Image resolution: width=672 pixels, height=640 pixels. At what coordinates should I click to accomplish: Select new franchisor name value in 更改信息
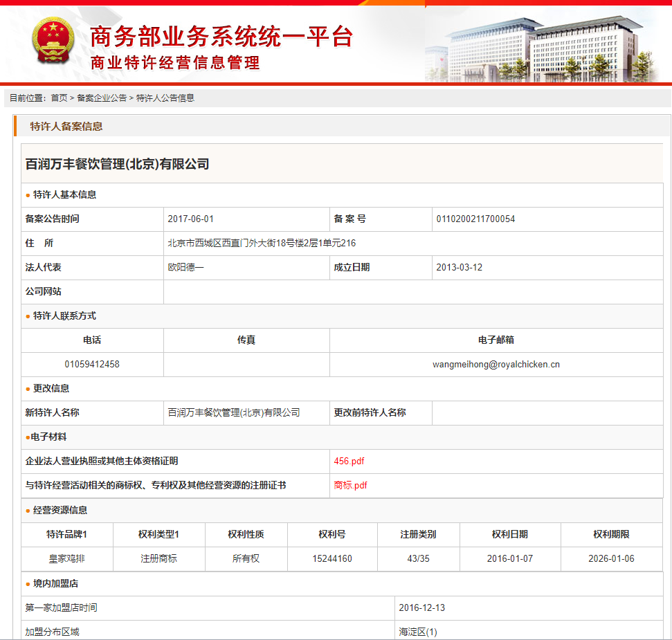(x=233, y=412)
